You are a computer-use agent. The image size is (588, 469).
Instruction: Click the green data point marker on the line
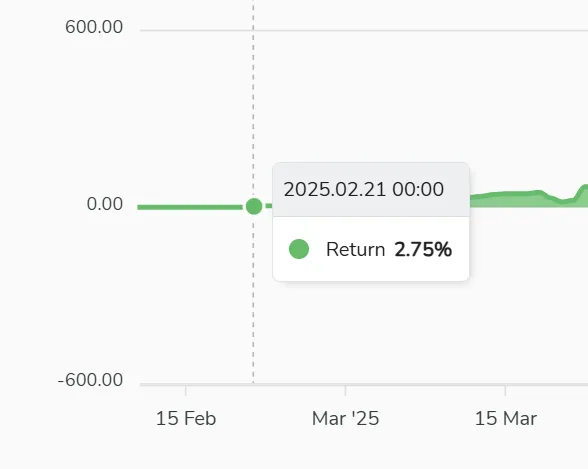click(254, 206)
